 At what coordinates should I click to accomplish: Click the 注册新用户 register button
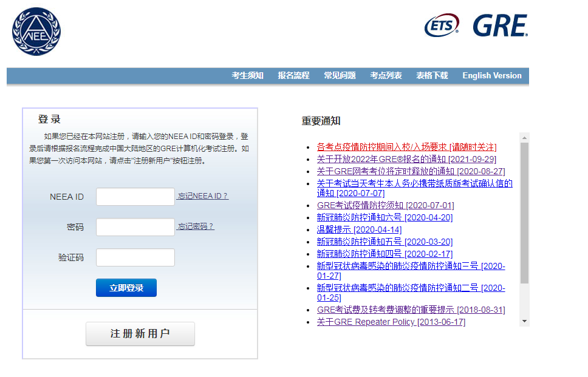140,334
